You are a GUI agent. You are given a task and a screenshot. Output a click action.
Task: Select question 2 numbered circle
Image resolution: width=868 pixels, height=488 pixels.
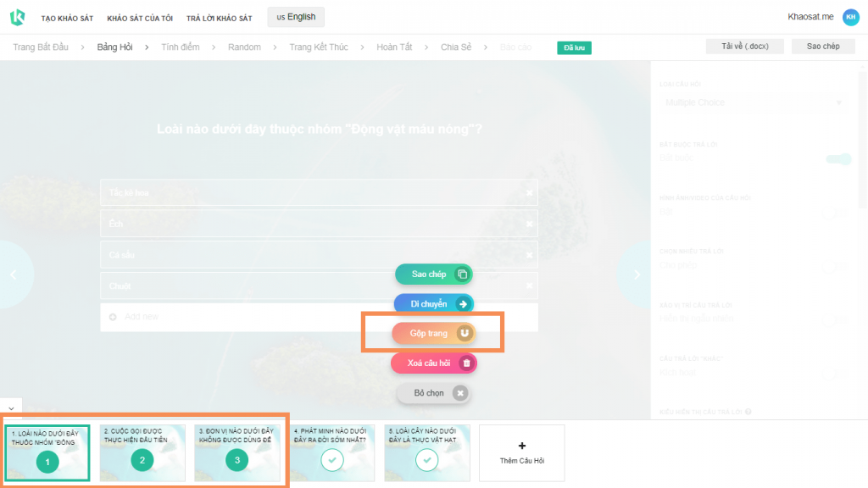[x=142, y=460]
